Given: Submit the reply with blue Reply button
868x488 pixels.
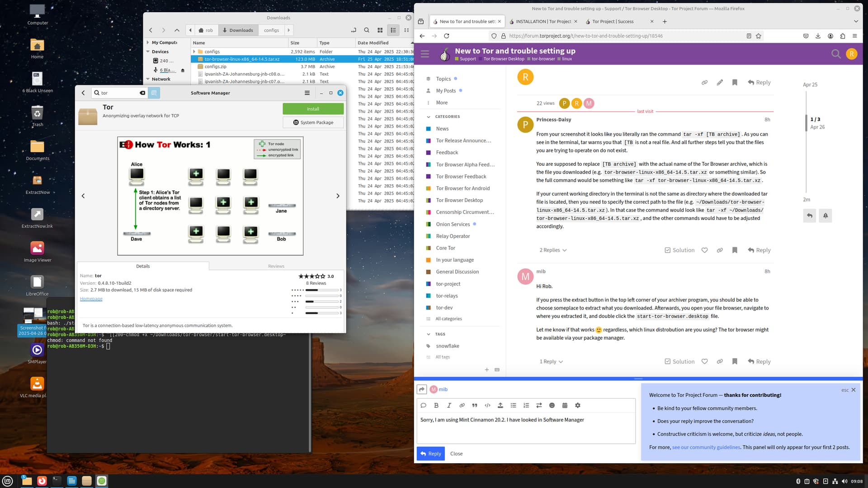Looking at the screenshot, I should pyautogui.click(x=430, y=454).
